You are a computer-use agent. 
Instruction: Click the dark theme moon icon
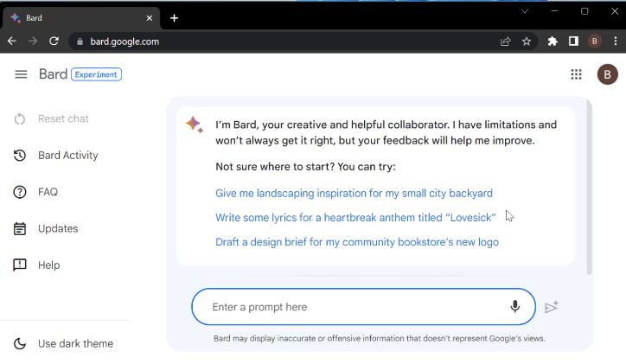click(20, 343)
